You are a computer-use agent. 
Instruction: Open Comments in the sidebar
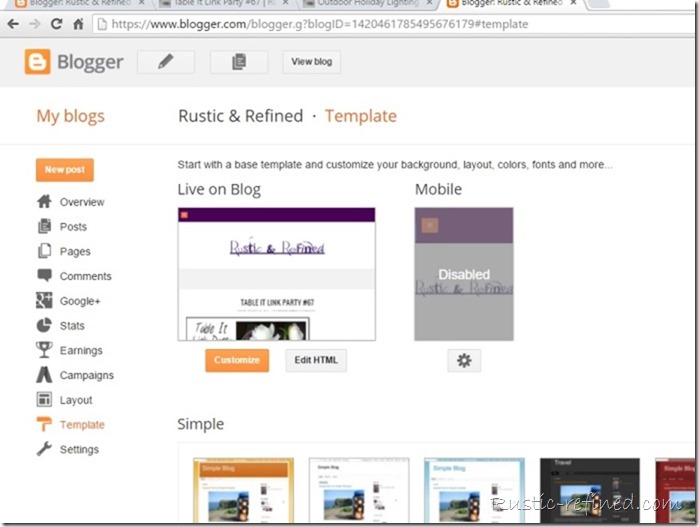click(86, 276)
